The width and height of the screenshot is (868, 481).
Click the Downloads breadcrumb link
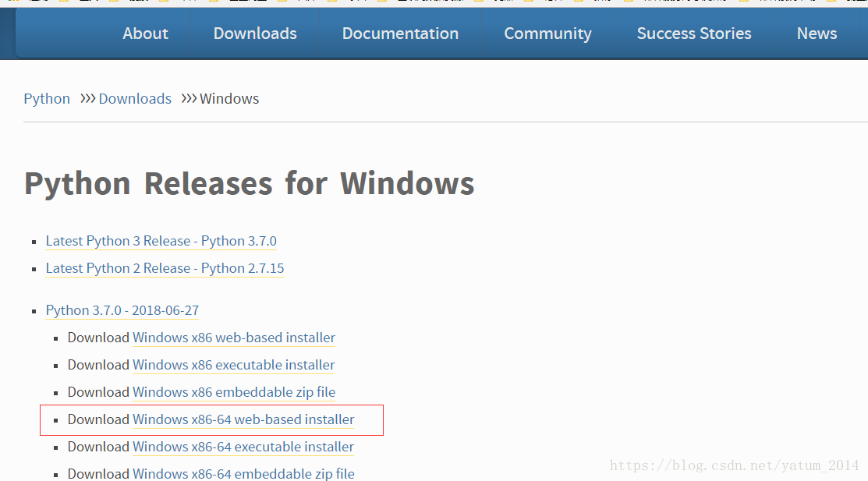point(135,98)
